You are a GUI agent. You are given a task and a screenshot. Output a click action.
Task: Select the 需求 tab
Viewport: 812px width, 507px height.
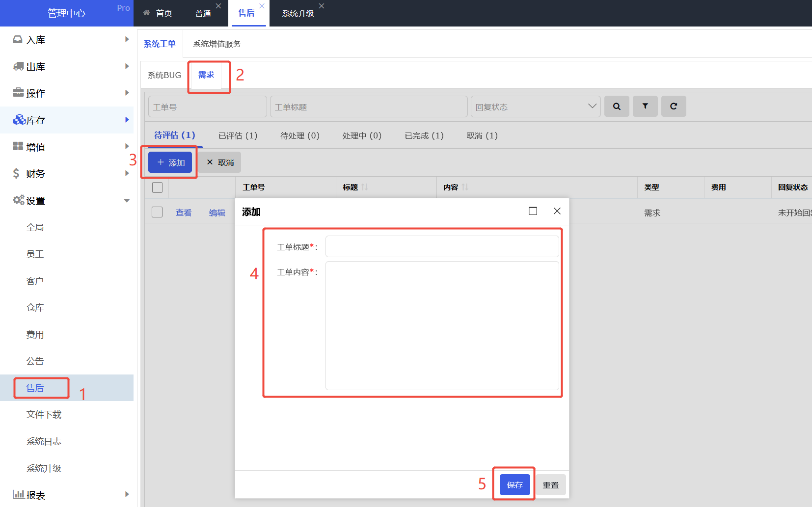click(x=206, y=75)
